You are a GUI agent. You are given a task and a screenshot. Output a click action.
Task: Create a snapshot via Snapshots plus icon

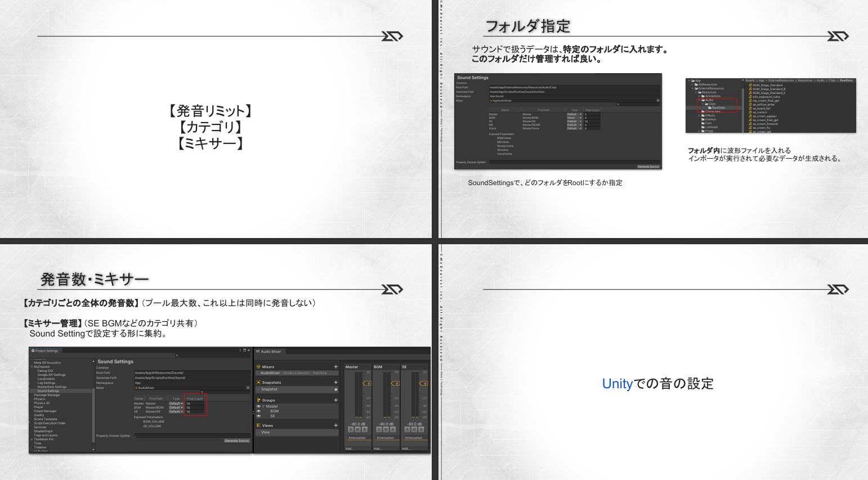337,382
